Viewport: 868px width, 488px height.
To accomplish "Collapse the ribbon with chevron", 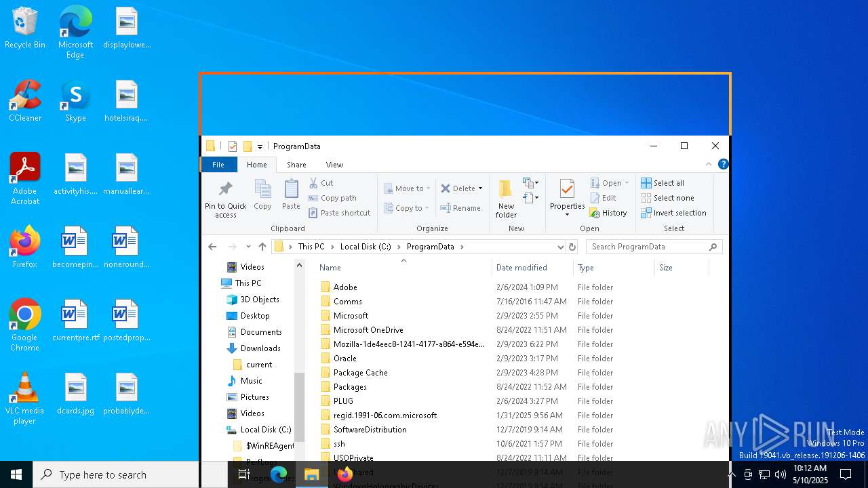I will pyautogui.click(x=709, y=164).
